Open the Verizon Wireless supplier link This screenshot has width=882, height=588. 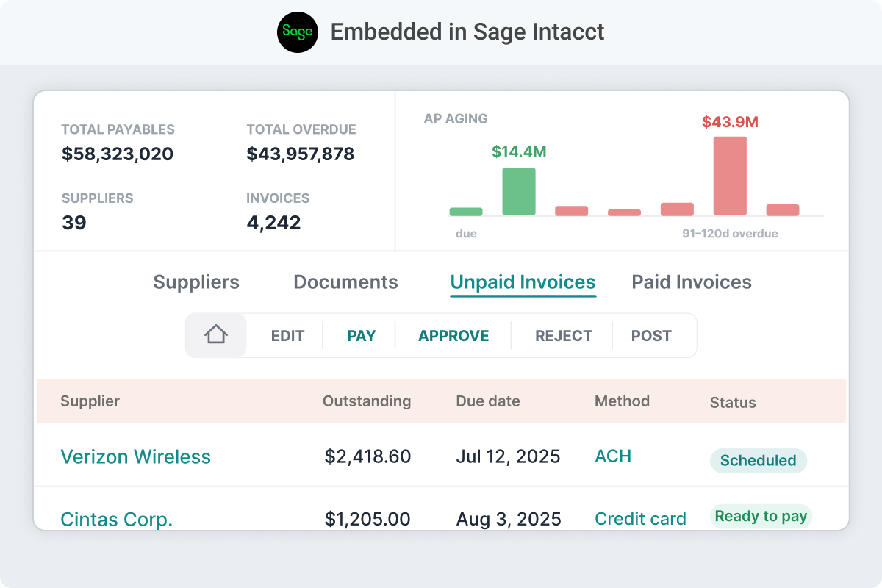pos(135,456)
